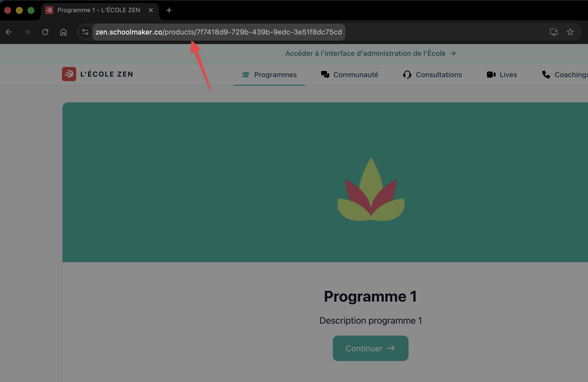Reload the current page
The height and width of the screenshot is (382, 588).
tap(45, 32)
